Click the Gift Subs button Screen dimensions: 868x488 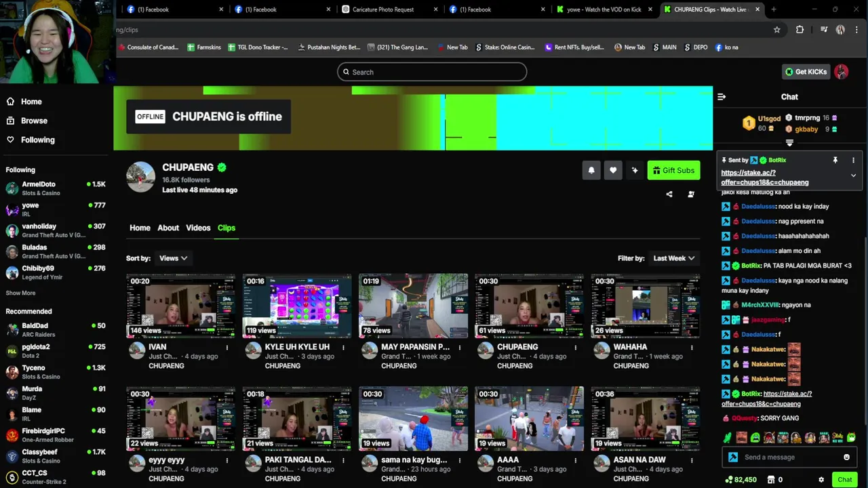click(x=674, y=170)
